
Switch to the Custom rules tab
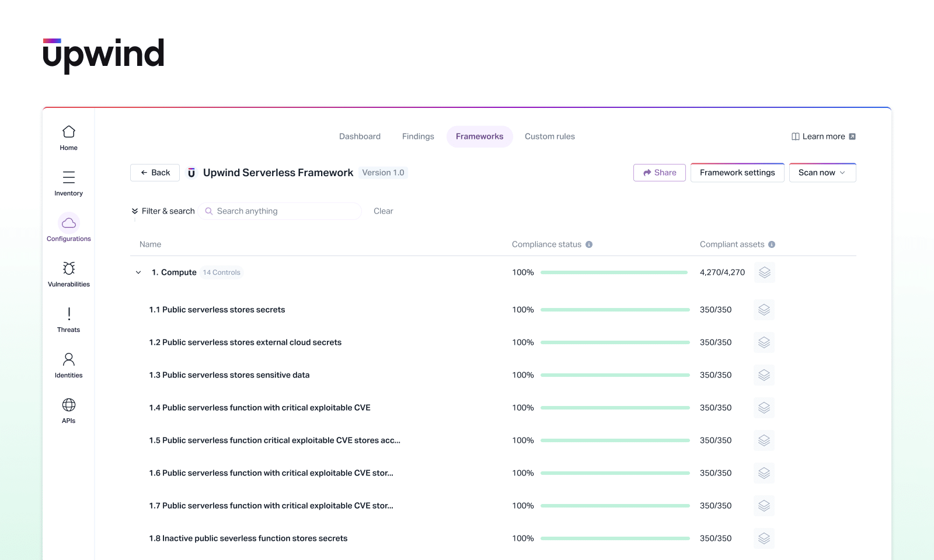549,136
